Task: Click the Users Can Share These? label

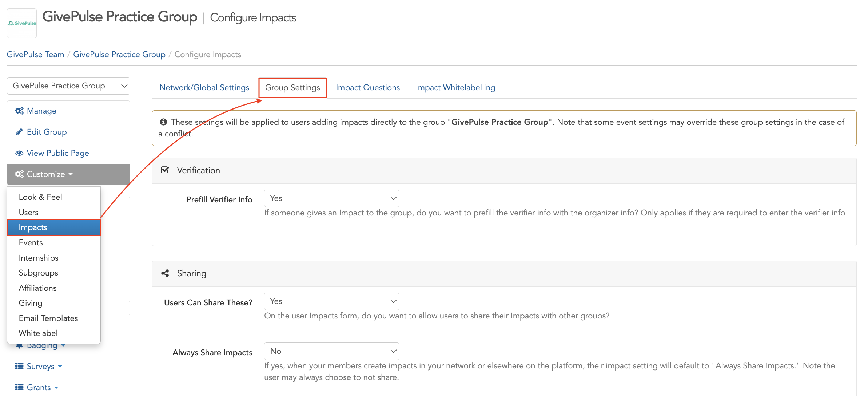Action: point(208,302)
